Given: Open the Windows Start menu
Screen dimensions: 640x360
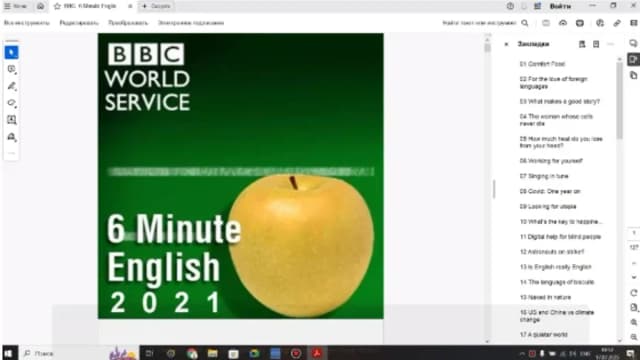Looking at the screenshot, I should pyautogui.click(x=9, y=353).
